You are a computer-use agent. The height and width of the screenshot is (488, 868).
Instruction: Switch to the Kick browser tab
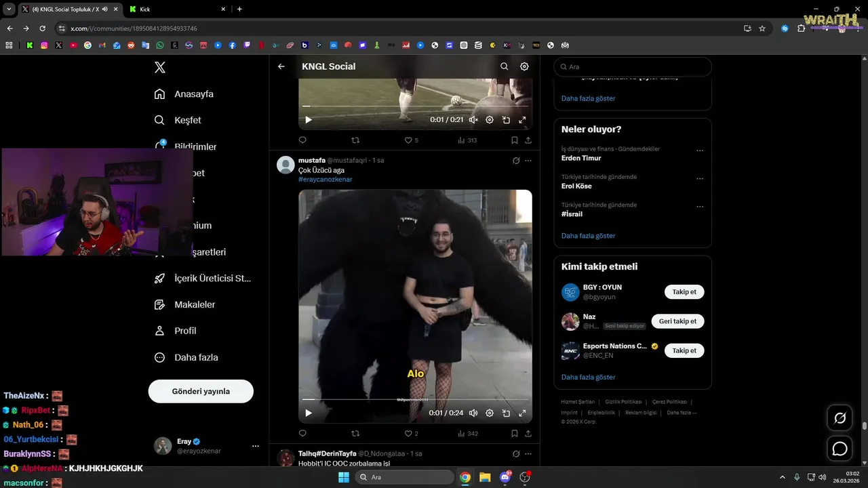(x=178, y=9)
